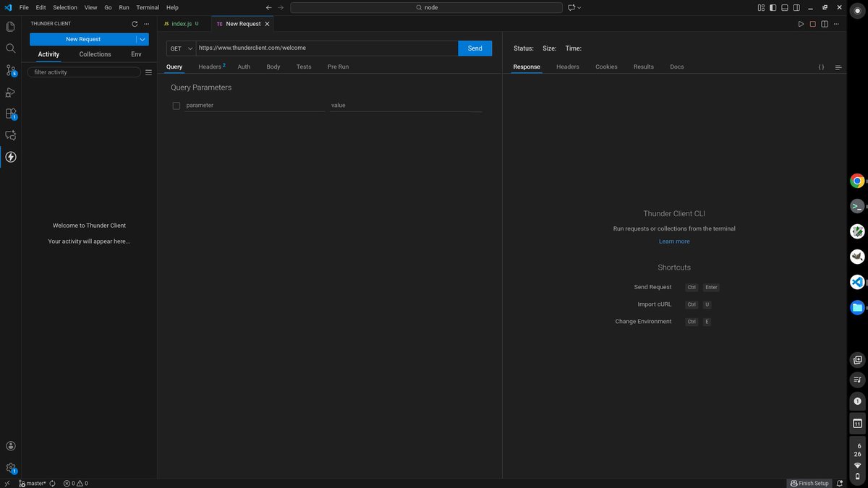
Task: Switch to response Results tab
Action: [644, 67]
